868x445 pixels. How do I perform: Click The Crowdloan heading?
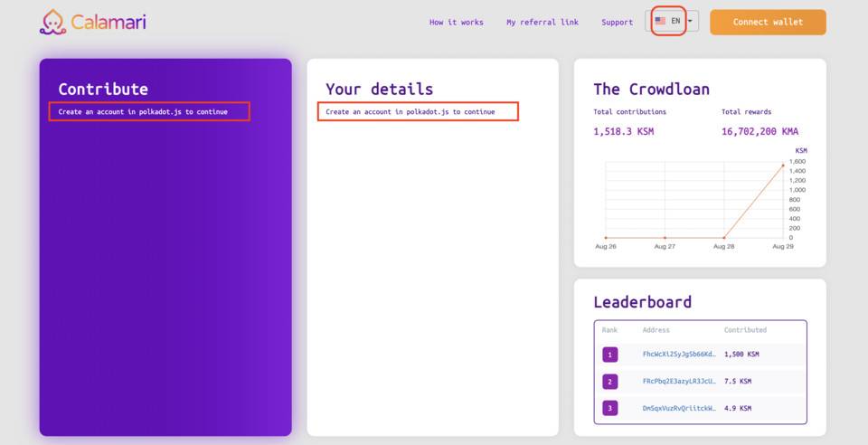651,90
